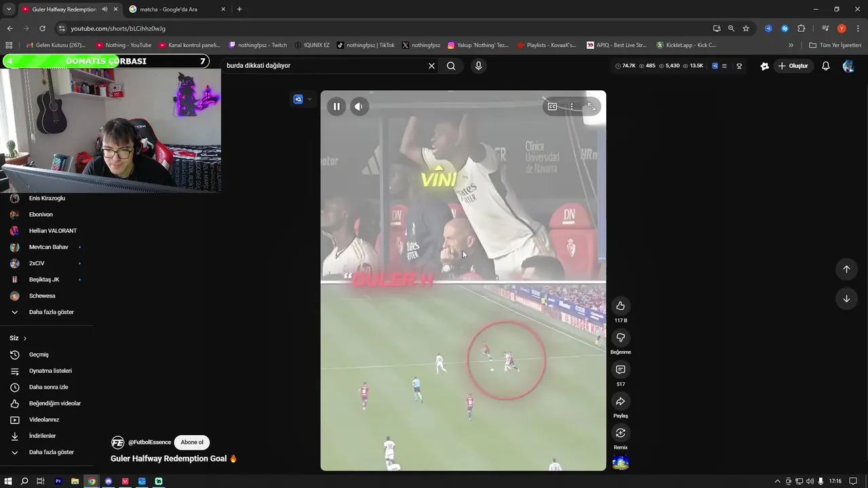Bookmark this page with the star
This screenshot has width=868, height=488.
click(x=746, y=28)
